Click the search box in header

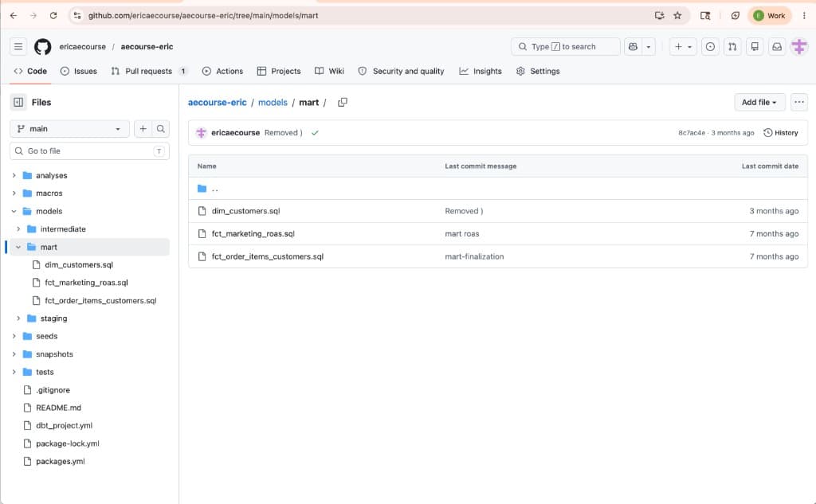pos(566,47)
